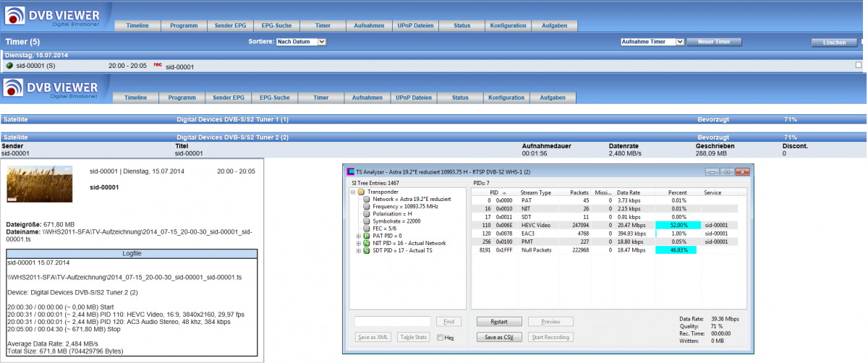Click the green P icon for PAT PID
The width and height of the screenshot is (868, 363).
pyautogui.click(x=366, y=236)
